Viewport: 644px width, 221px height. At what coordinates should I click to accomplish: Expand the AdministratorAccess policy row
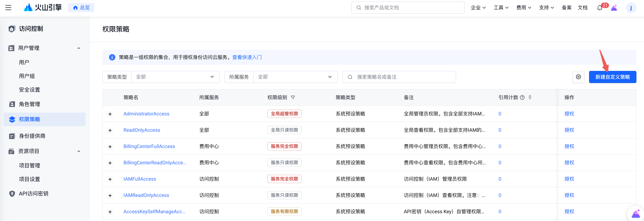coord(110,114)
